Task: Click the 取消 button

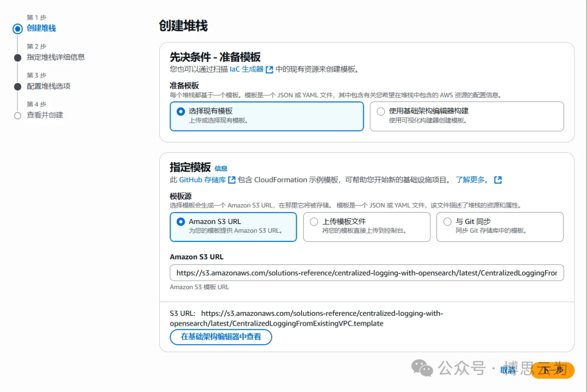Action: coord(508,370)
